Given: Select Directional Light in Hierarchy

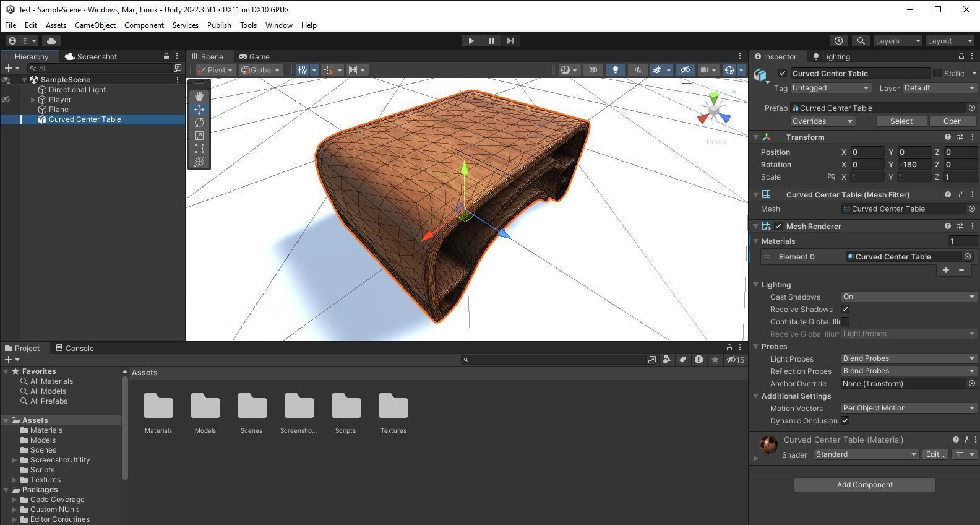Looking at the screenshot, I should [x=77, y=90].
